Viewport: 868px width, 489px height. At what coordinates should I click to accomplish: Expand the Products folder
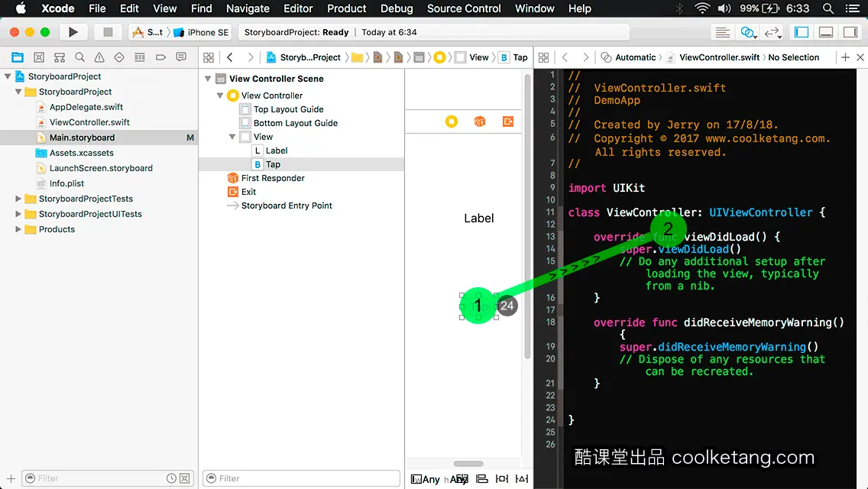click(x=18, y=228)
